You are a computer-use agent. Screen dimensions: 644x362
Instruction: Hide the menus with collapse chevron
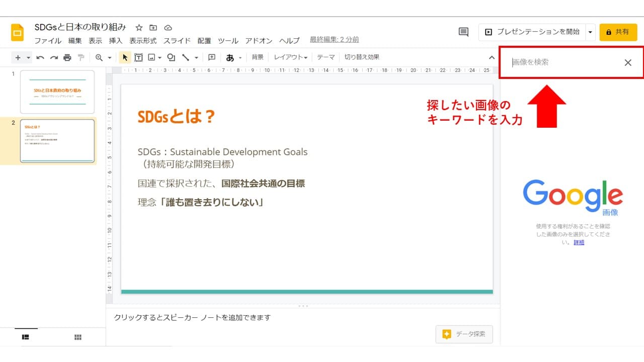coord(492,58)
